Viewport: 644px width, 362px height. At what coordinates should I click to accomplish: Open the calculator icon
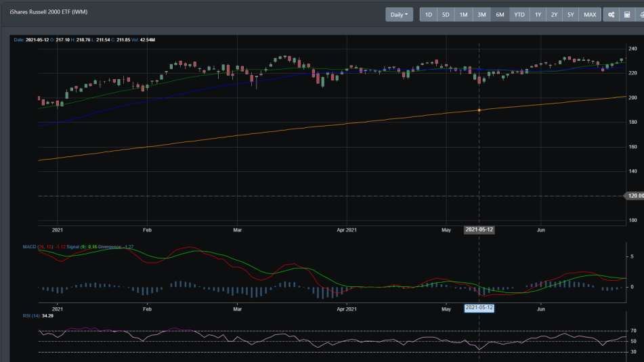pyautogui.click(x=627, y=15)
